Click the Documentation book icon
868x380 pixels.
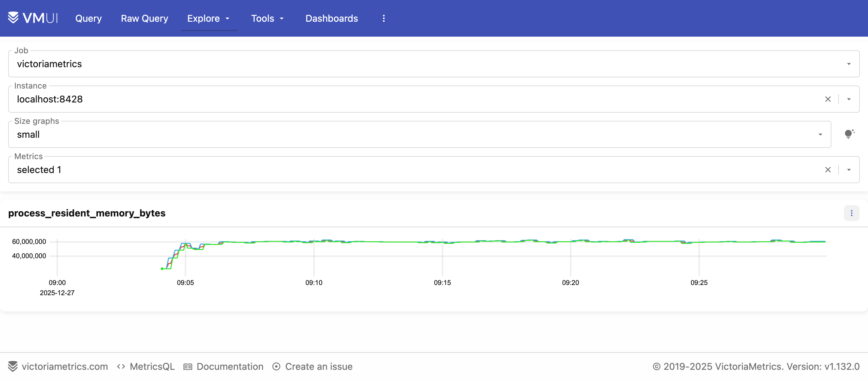point(188,367)
